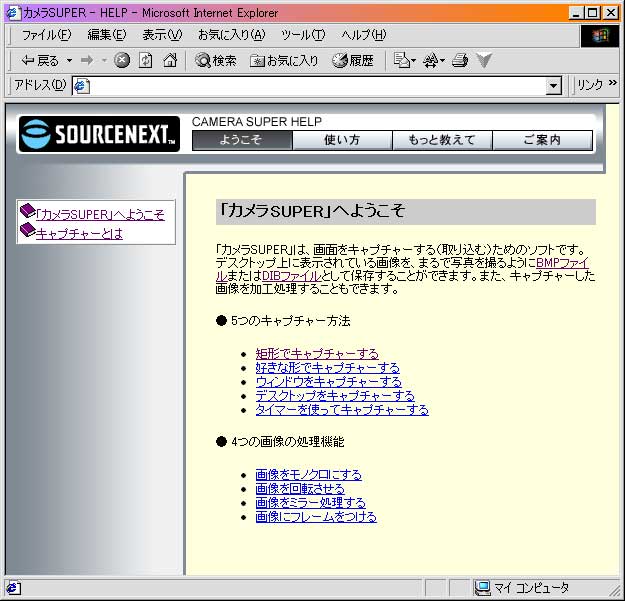The width and height of the screenshot is (625, 601).
Task: Click the Forward arrow button
Action: (87, 61)
